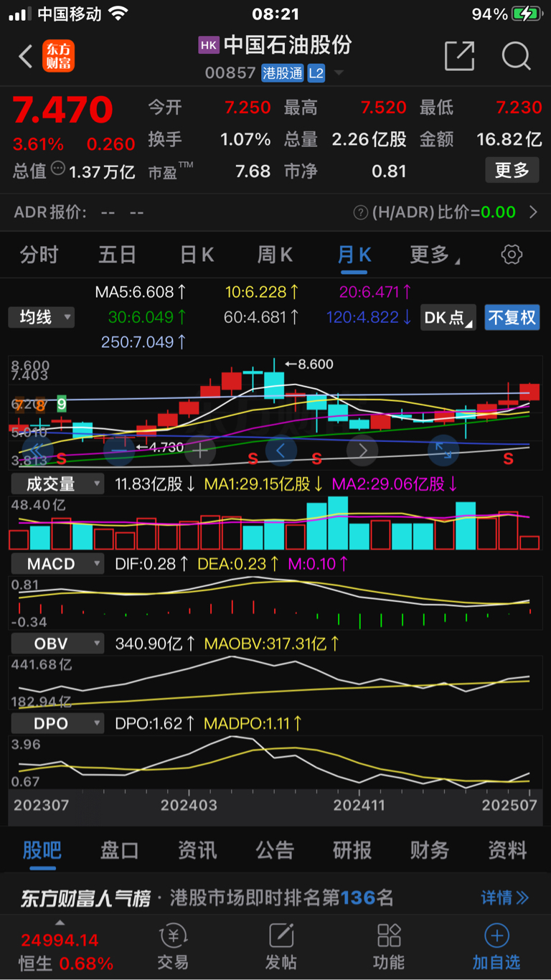Zoom in chart with plus circle
The width and height of the screenshot is (551, 980).
click(x=200, y=451)
